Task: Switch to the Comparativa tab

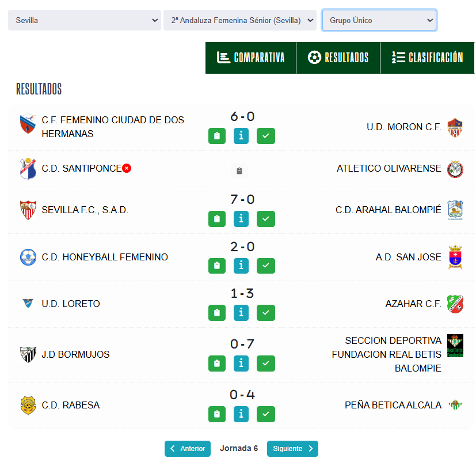Action: [251, 58]
